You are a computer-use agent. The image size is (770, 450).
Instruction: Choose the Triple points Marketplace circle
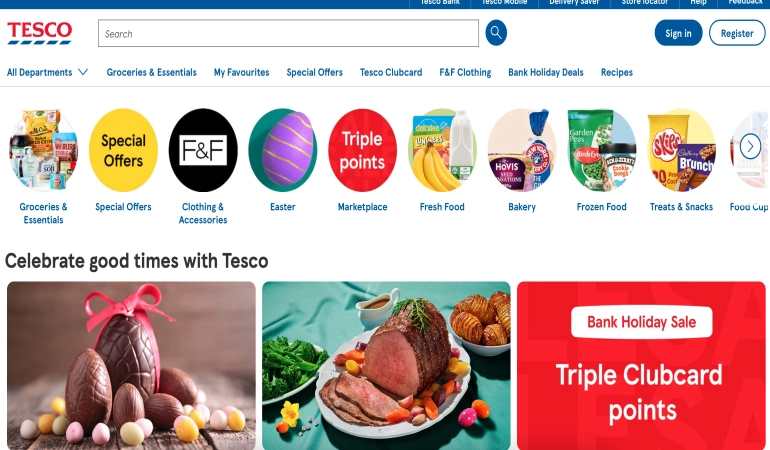pyautogui.click(x=362, y=150)
